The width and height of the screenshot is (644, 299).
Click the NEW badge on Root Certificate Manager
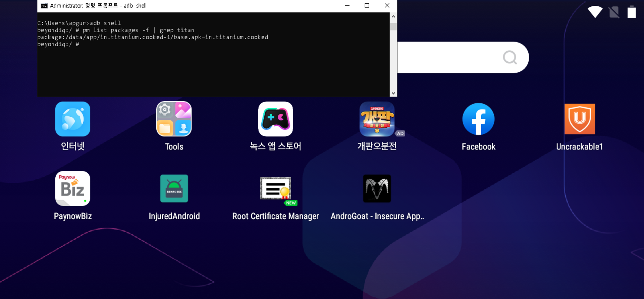tap(291, 203)
